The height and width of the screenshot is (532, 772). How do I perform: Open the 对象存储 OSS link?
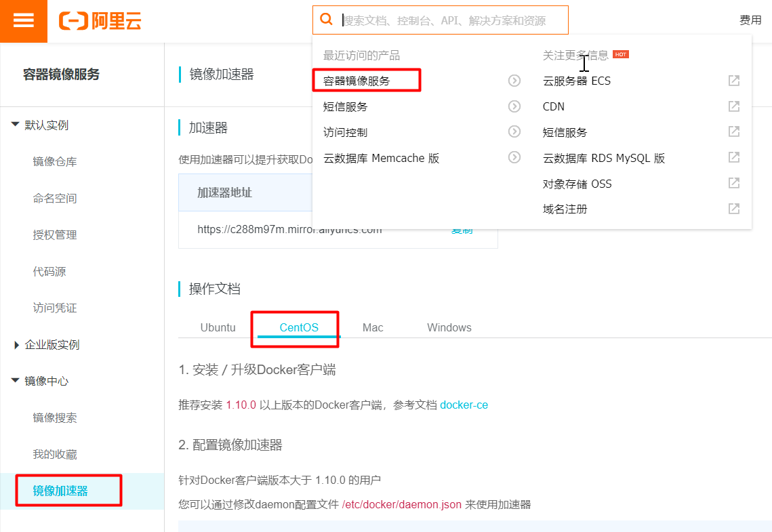(x=577, y=184)
